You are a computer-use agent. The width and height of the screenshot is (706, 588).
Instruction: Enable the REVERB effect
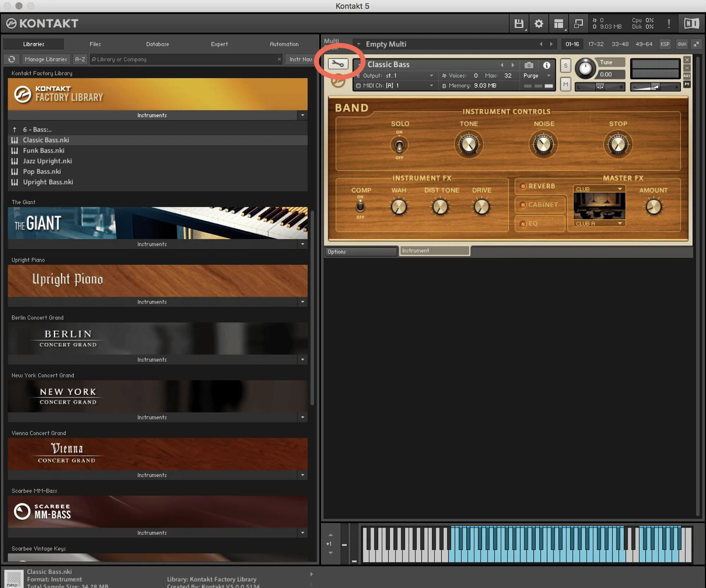tap(523, 186)
